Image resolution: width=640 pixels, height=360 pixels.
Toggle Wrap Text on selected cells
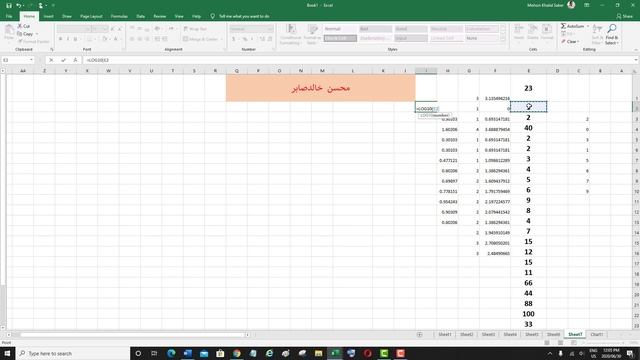pyautogui.click(x=195, y=29)
